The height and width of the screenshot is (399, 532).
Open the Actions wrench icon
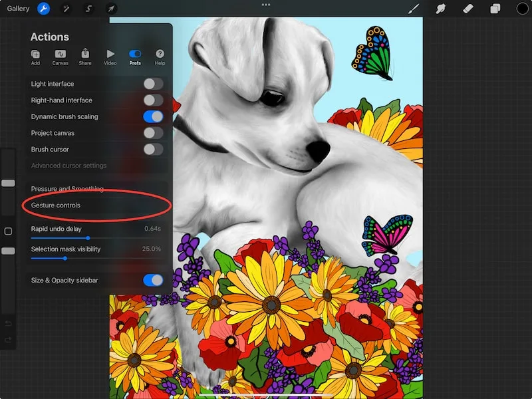click(x=43, y=9)
